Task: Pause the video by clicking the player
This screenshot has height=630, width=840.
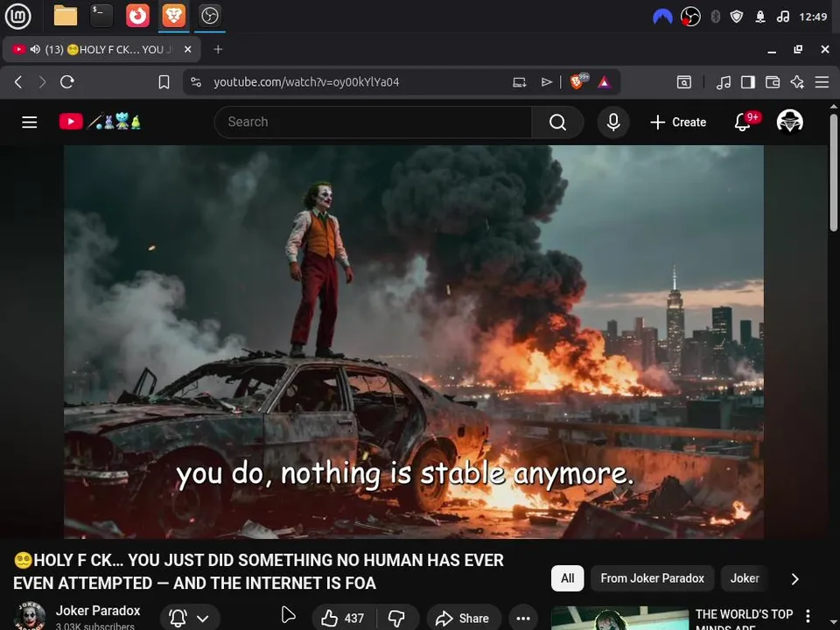Action: [414, 342]
